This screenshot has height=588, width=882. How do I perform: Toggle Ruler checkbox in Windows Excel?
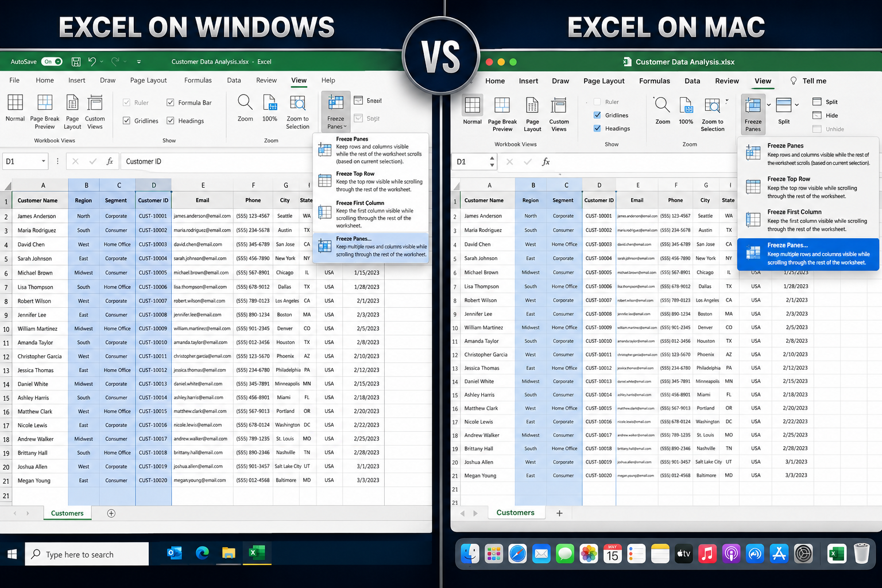click(x=126, y=103)
